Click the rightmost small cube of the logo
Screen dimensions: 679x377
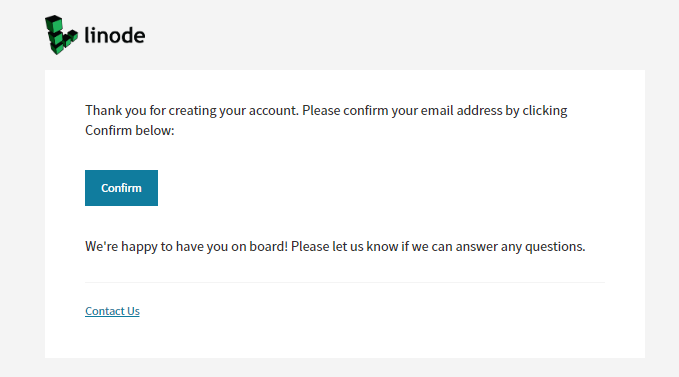click(x=73, y=35)
